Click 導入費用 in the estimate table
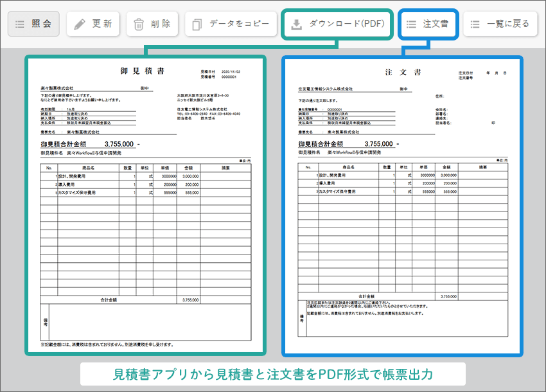The image size is (546, 392). click(x=66, y=184)
